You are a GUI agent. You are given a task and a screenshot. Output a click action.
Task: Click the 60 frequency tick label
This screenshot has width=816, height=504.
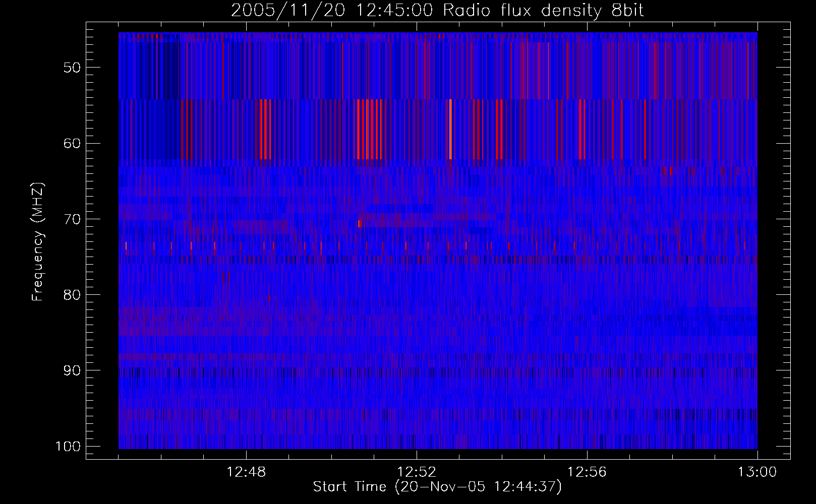72,143
